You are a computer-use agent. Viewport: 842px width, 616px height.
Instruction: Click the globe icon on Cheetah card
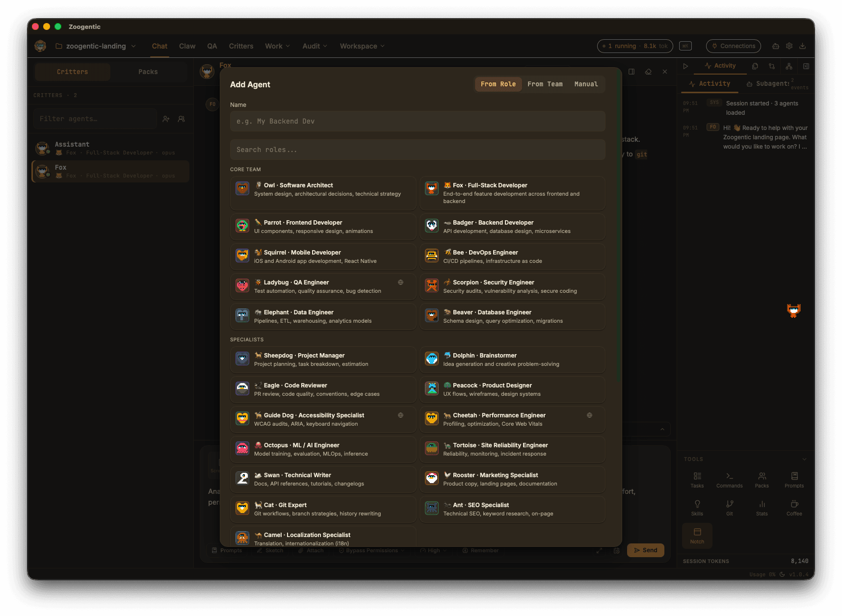point(589,415)
